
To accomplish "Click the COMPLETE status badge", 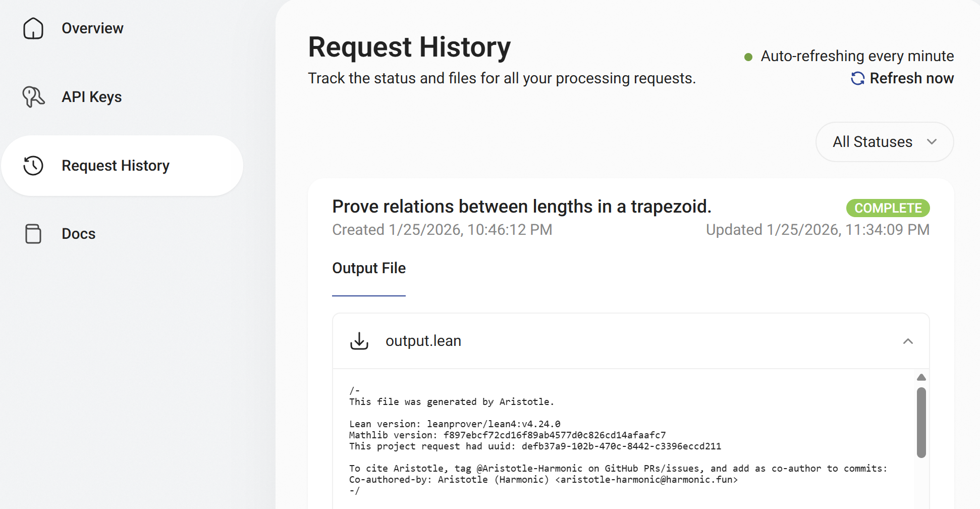I will tap(888, 208).
